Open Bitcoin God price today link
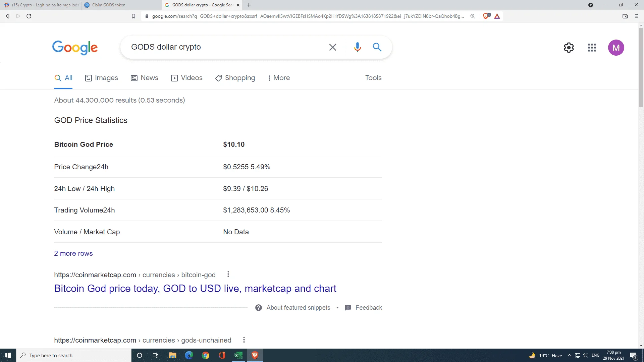Screen dimensions: 644x362 click(x=195, y=289)
